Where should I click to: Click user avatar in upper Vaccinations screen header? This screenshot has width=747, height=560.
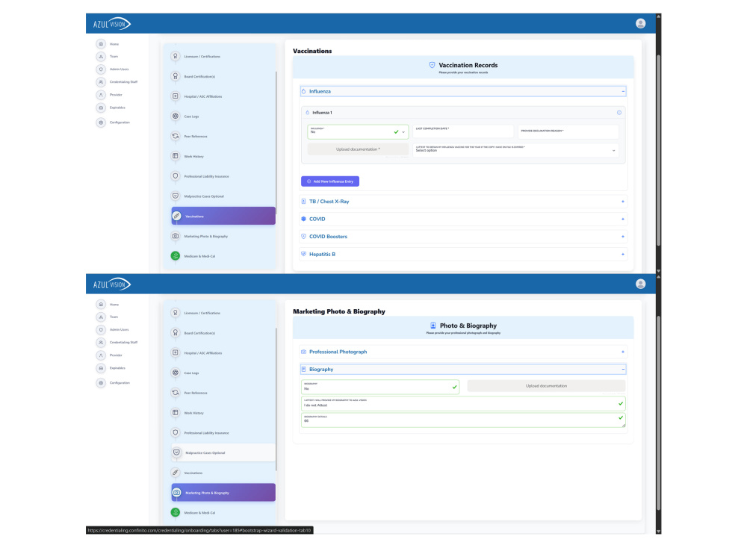tap(640, 23)
